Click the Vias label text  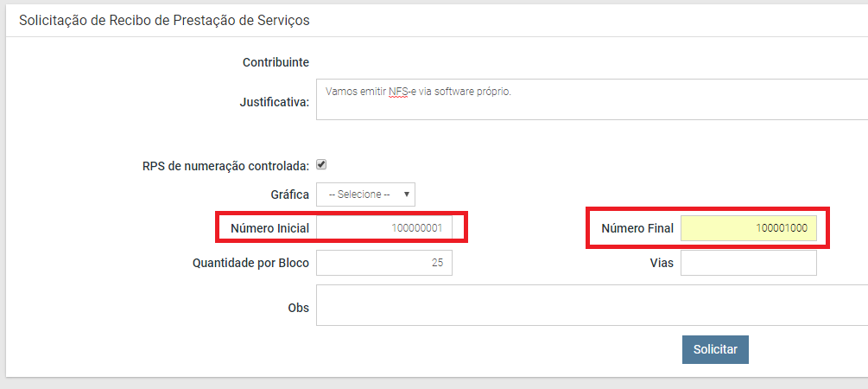662,263
